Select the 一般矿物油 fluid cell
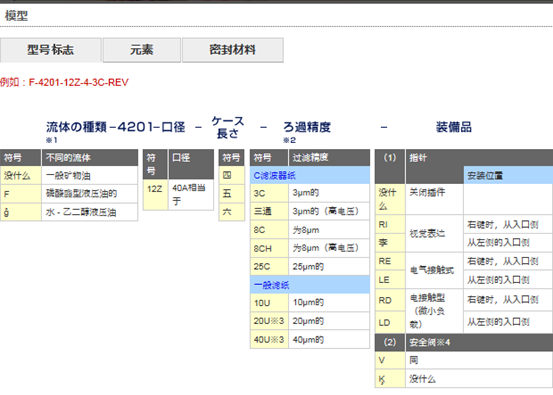553x395 pixels. pos(90,175)
